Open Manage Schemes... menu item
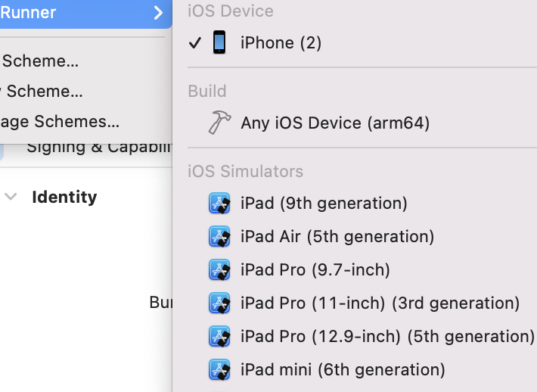 pos(60,122)
